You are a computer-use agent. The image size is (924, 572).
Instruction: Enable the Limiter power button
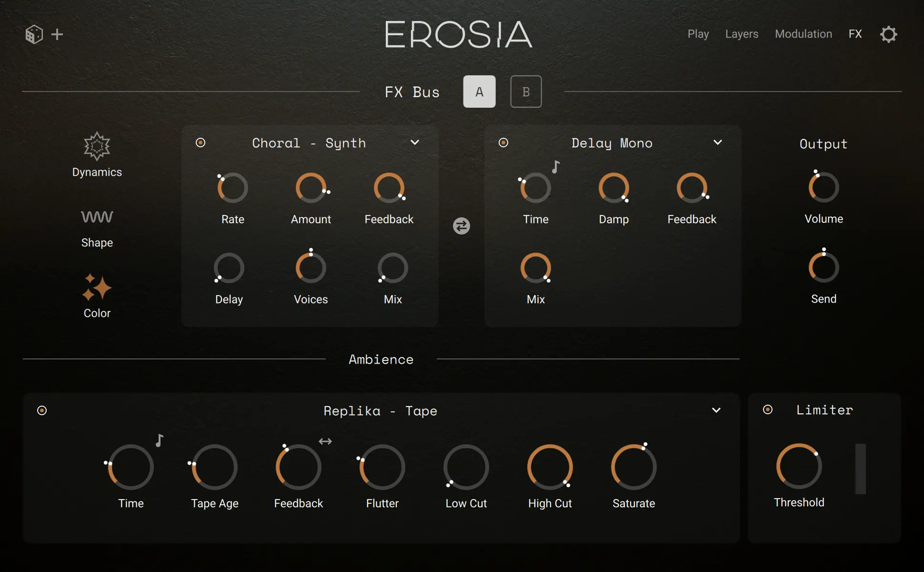click(x=767, y=409)
